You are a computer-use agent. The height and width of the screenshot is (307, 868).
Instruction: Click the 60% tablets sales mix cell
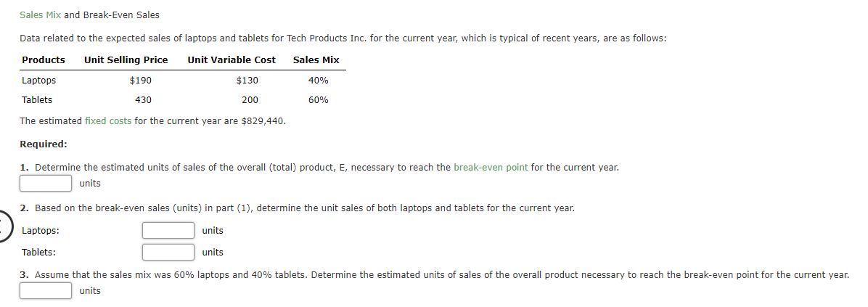[319, 100]
